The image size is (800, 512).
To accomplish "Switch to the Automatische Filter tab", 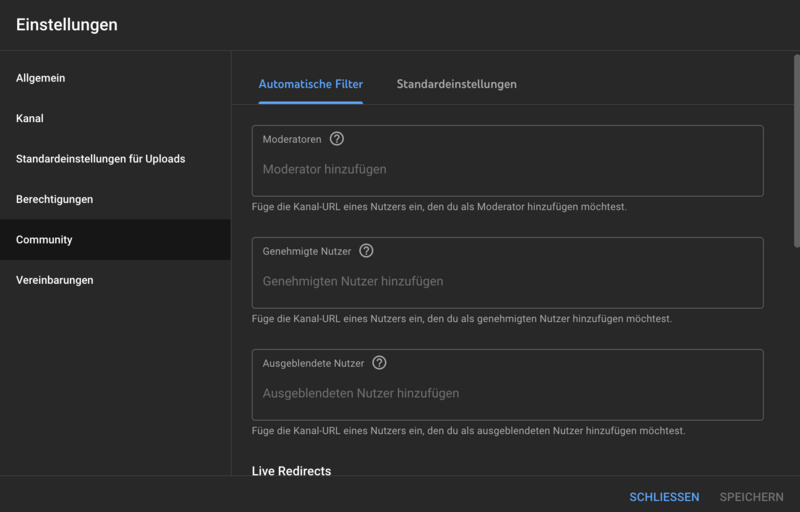I will [310, 84].
